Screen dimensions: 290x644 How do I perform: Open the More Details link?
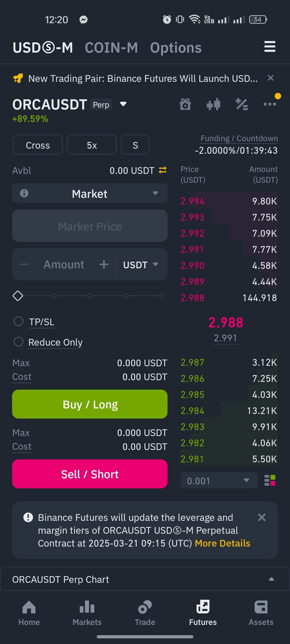pyautogui.click(x=222, y=543)
